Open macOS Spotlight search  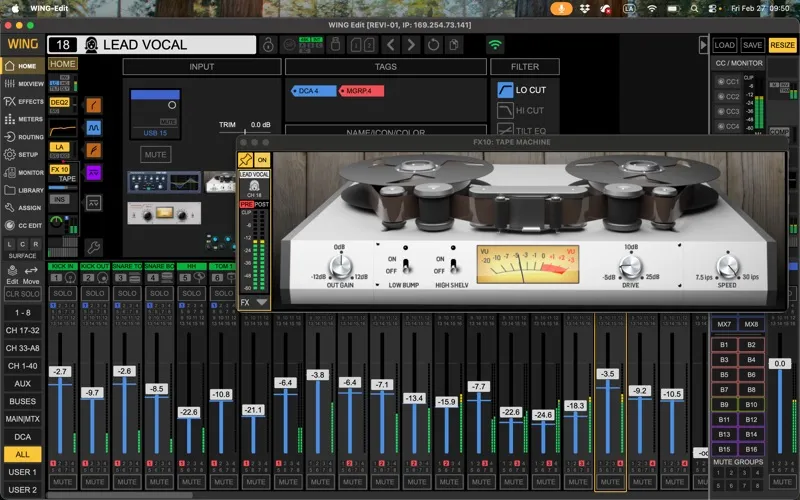tap(694, 9)
